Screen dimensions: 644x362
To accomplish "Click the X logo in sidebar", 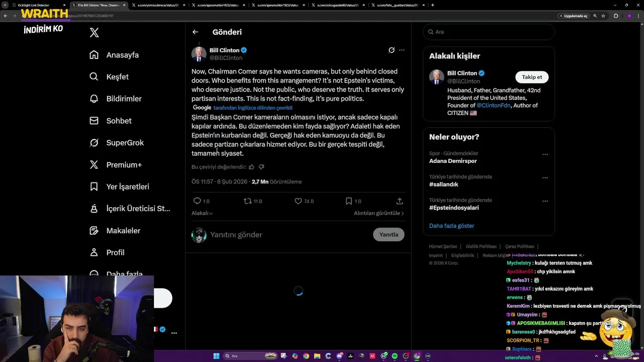I will [94, 33].
